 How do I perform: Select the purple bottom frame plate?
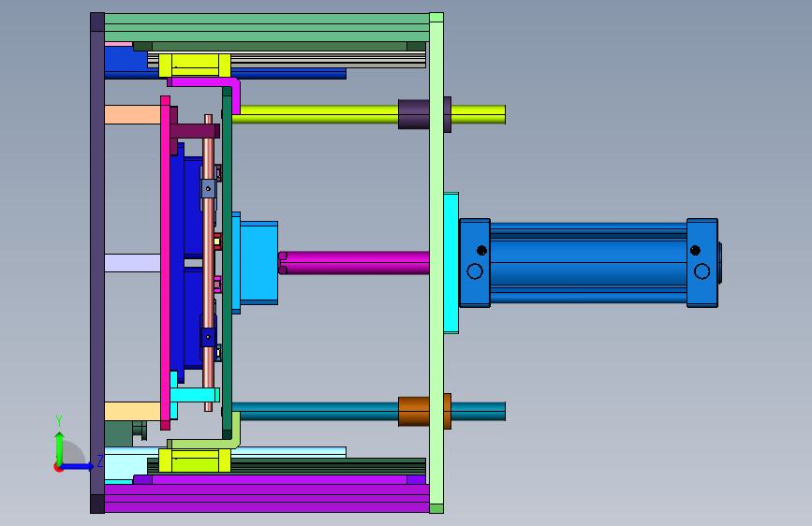tap(267, 498)
